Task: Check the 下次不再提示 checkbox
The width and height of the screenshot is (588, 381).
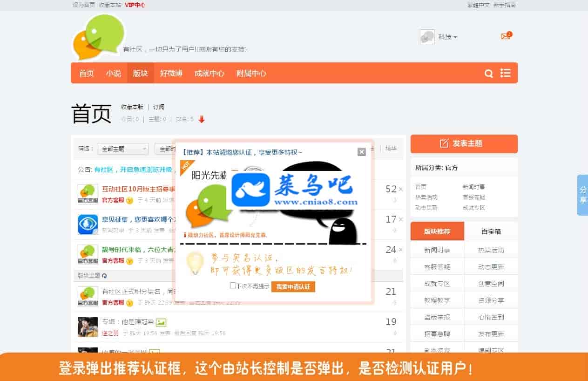Action: pyautogui.click(x=233, y=286)
